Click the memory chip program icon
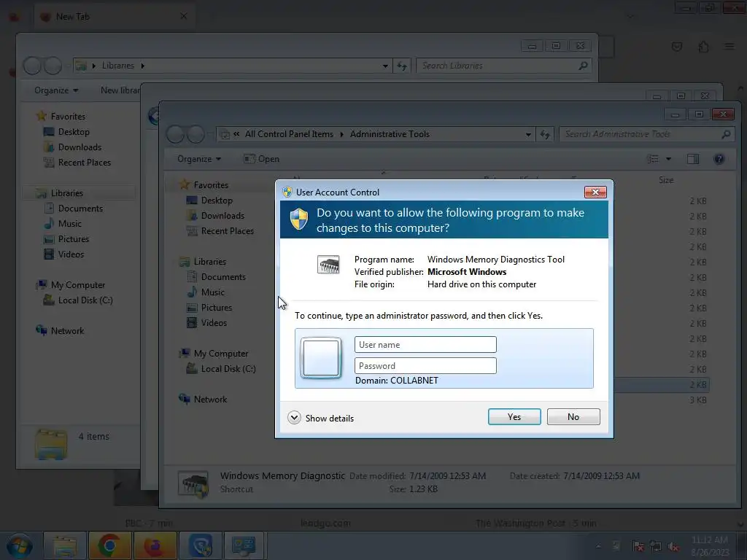Screen dimensions: 747x560 [x=328, y=265]
